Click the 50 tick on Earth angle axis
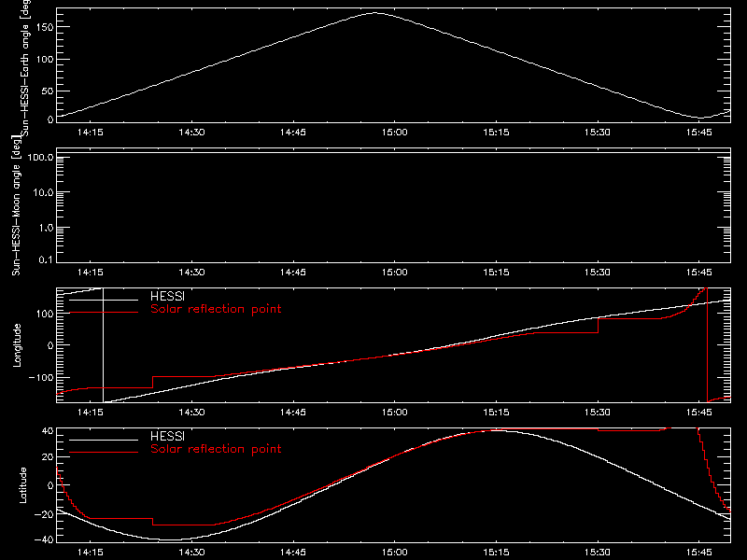 point(48,91)
